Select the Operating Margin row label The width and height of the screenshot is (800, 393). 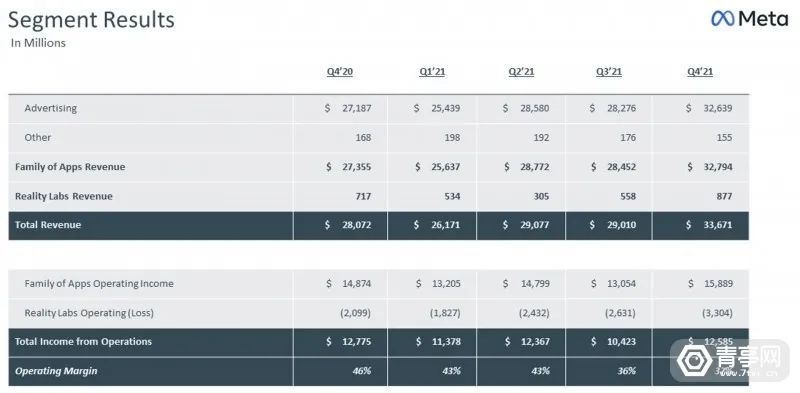56,371
